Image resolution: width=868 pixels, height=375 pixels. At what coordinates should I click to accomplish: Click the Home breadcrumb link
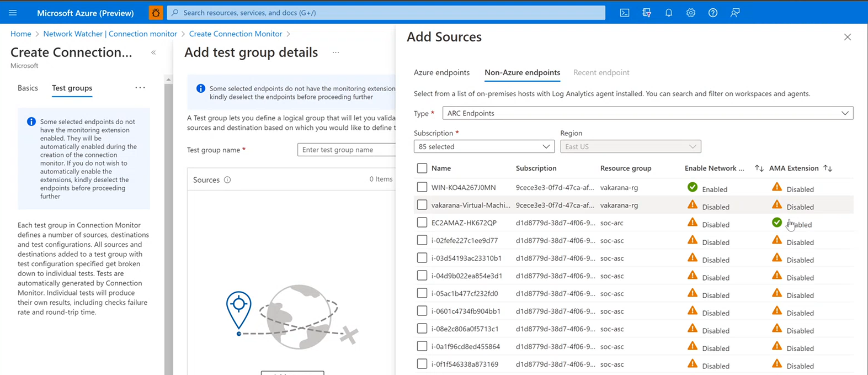pyautogui.click(x=20, y=34)
